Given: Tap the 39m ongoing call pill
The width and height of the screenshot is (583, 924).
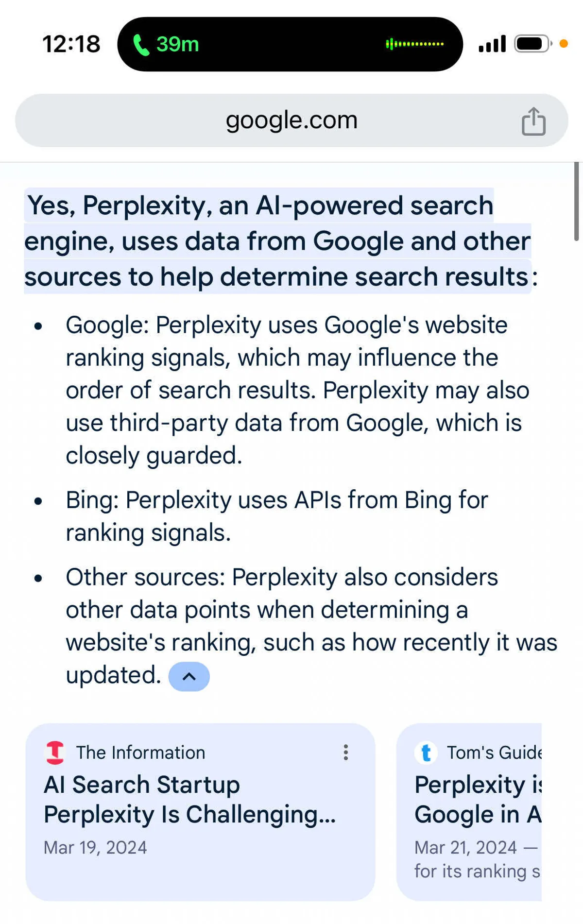Looking at the screenshot, I should (177, 44).
